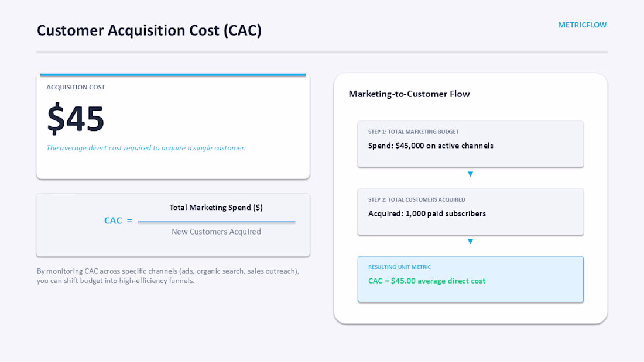
Task: Select Total Marketing Spend ($) numerator text
Action: [x=216, y=207]
